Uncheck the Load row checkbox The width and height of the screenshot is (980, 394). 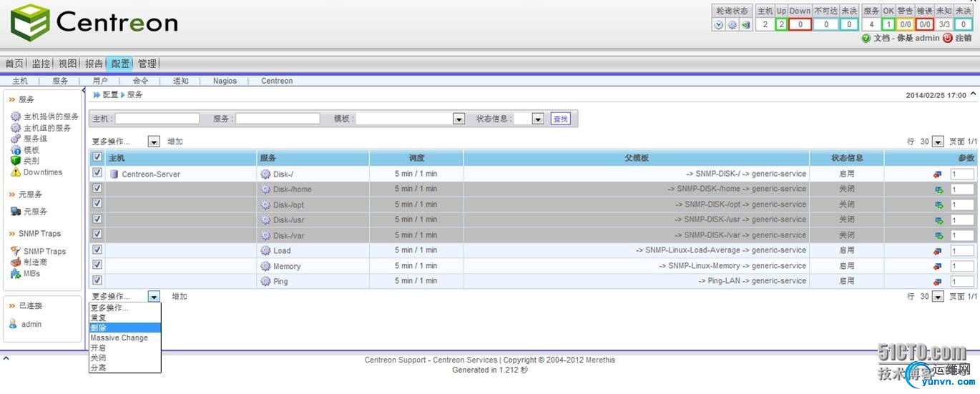(97, 250)
